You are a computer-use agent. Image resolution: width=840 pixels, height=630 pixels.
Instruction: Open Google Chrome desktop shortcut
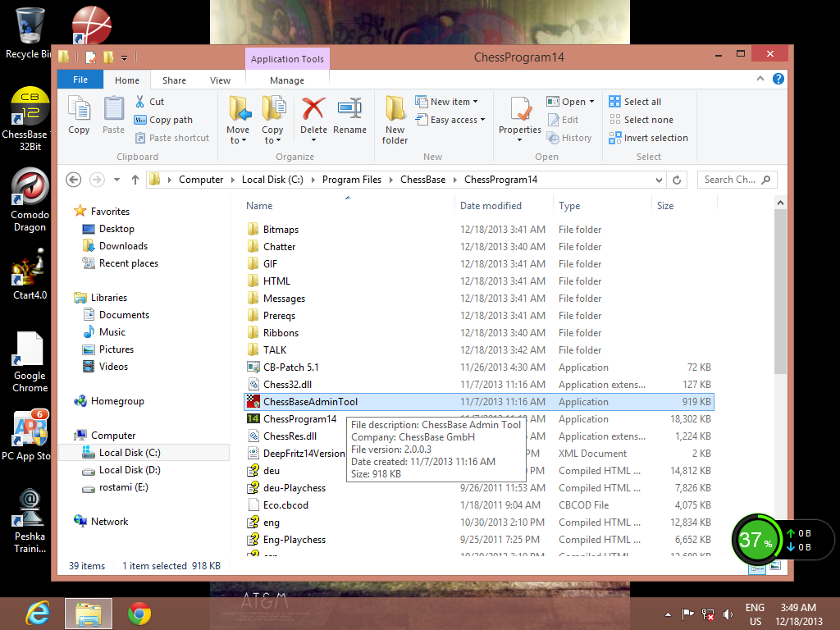point(30,362)
